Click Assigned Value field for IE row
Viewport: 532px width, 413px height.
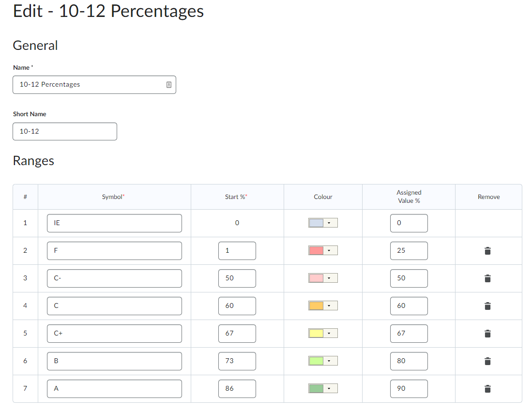[409, 223]
